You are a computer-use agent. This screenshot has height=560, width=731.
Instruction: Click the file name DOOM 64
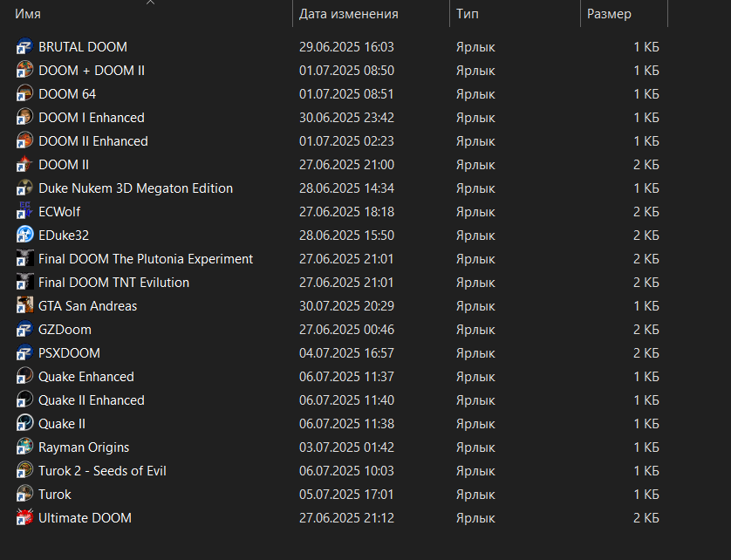tap(67, 94)
